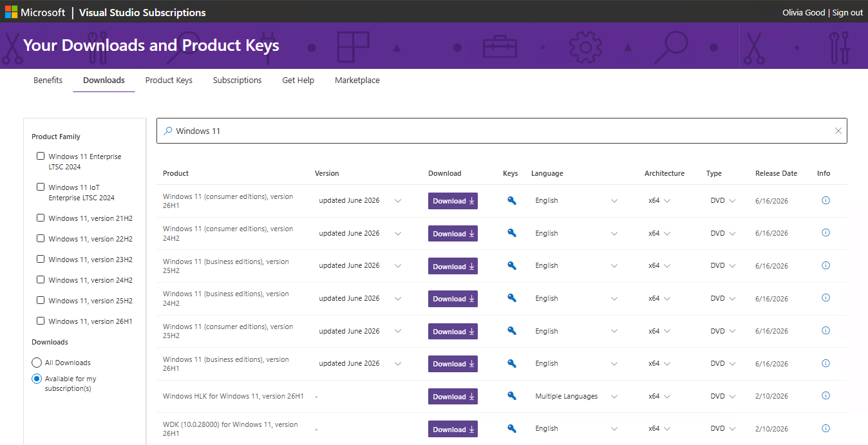The image size is (868, 445).
Task: Click key icon for Windows HLK row
Action: [x=512, y=396]
